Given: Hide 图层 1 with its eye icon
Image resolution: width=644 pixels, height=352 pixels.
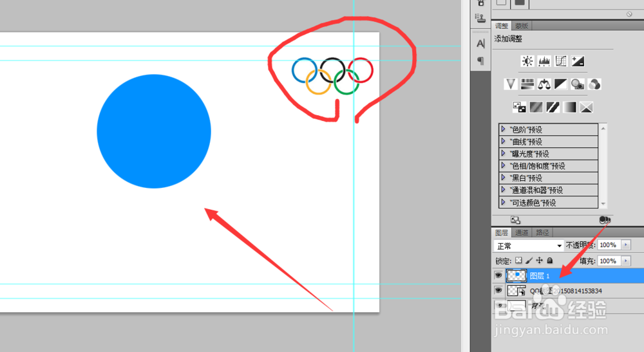Looking at the screenshot, I should click(x=498, y=275).
